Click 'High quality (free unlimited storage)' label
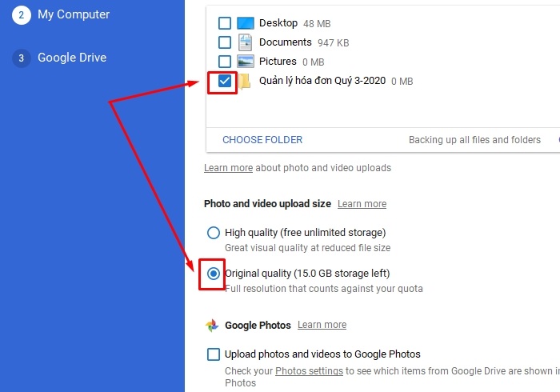The width and height of the screenshot is (560, 392). point(306,233)
